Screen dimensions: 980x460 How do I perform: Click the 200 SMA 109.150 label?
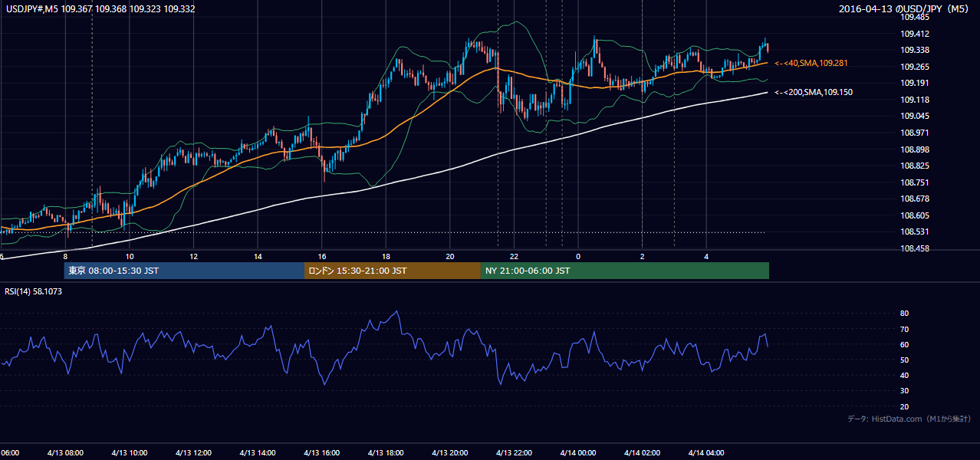click(x=814, y=92)
